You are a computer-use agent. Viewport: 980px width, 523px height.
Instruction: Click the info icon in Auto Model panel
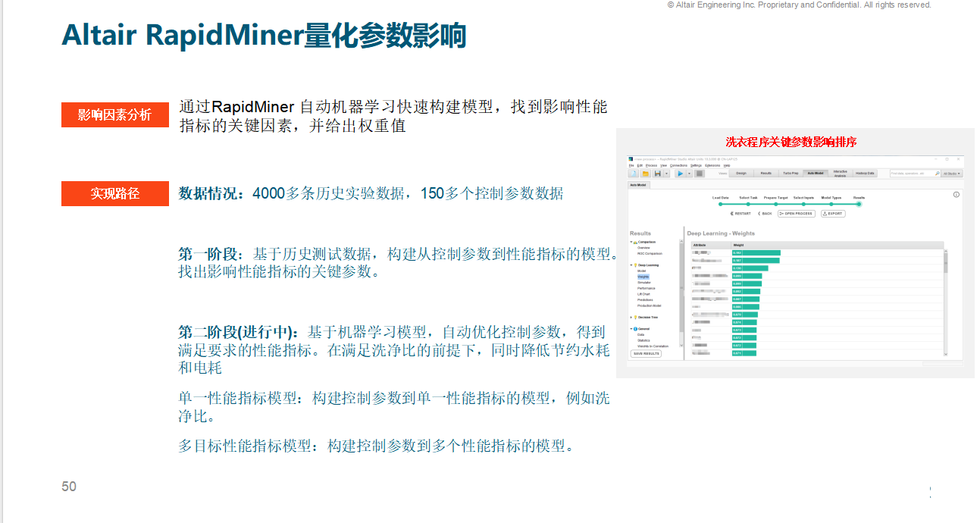point(957,195)
